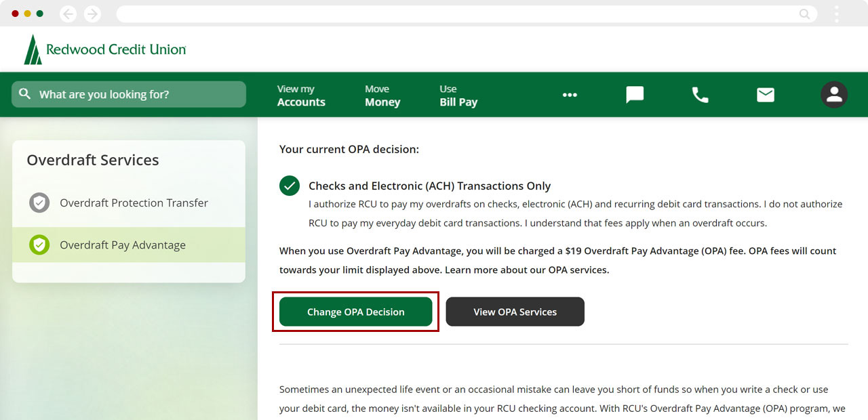Click the yellow window minimize dot
The image size is (868, 420).
coord(27,14)
